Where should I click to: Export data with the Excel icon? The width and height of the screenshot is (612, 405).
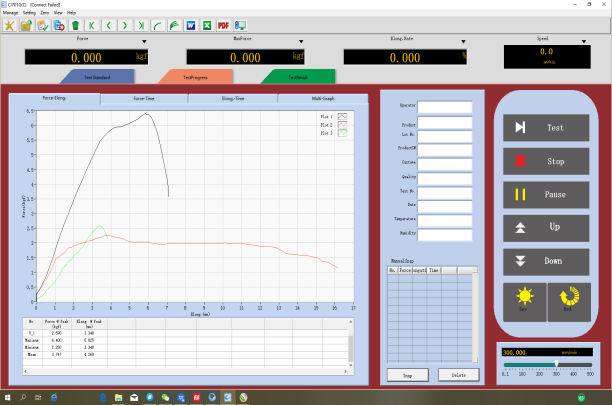click(x=206, y=23)
